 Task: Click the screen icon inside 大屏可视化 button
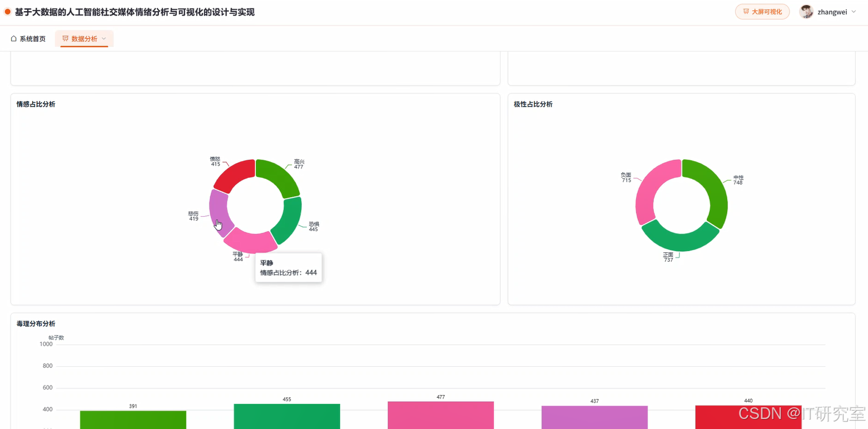(x=746, y=12)
